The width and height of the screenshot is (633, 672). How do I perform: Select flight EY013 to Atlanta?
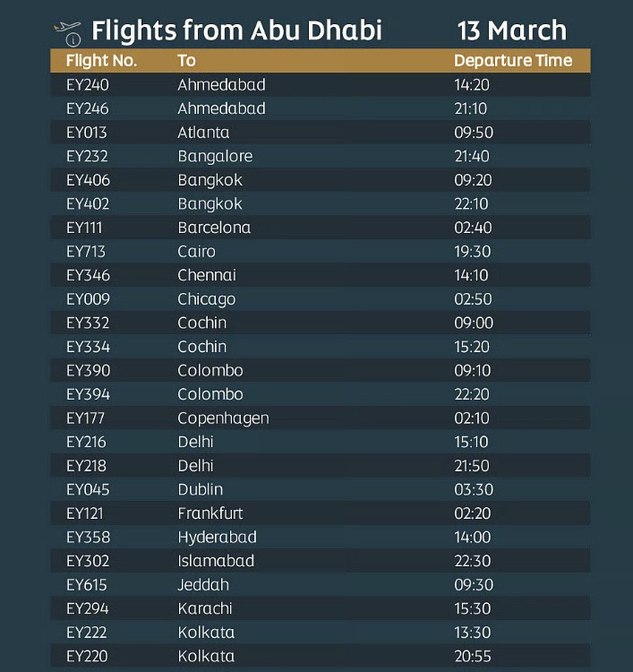321,133
